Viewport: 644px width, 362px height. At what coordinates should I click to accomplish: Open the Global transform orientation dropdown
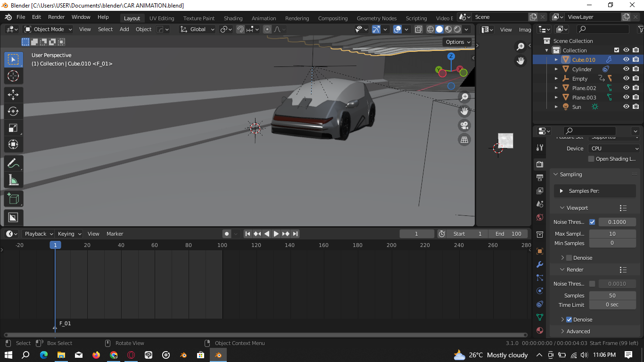tap(197, 29)
